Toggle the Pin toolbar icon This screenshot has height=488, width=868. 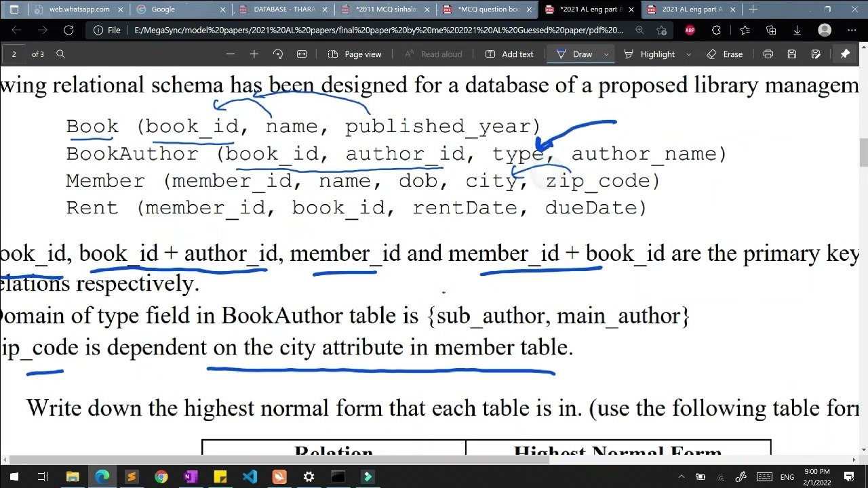coord(845,54)
